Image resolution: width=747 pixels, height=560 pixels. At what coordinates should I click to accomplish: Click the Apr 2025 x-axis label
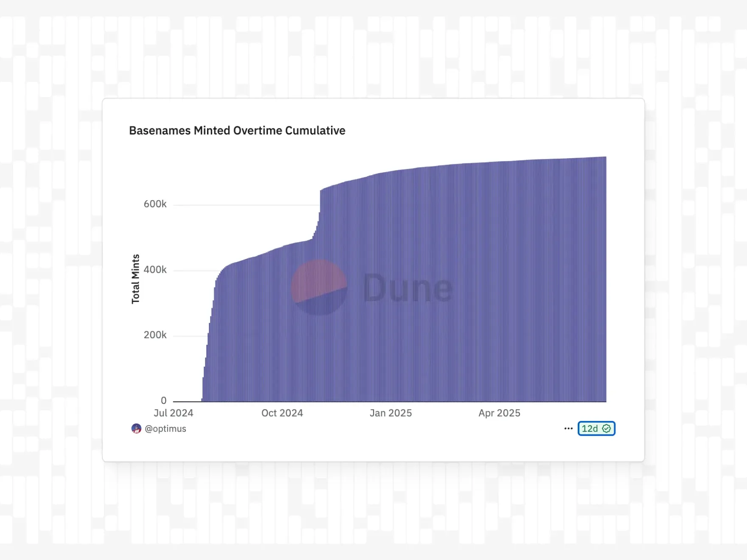coord(499,413)
